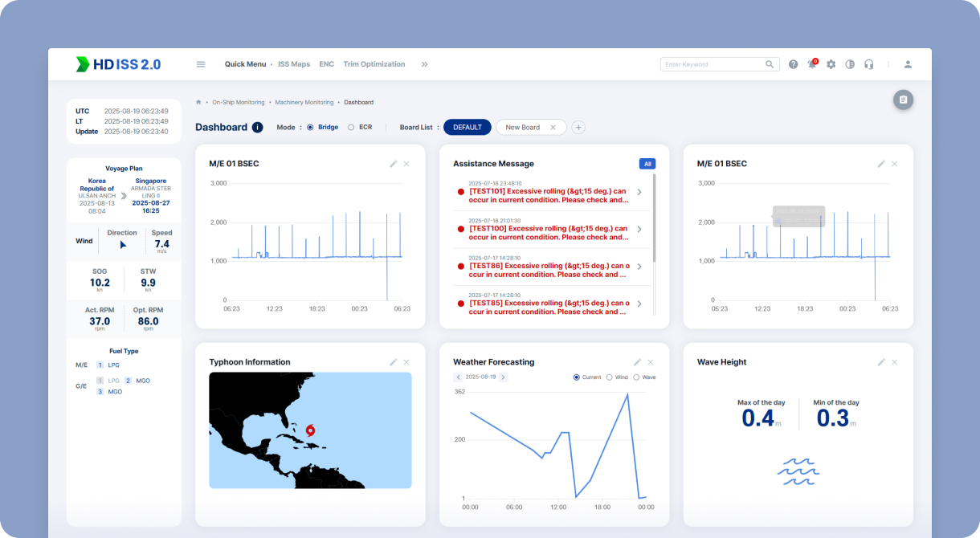Open the user profile icon
The image size is (980, 538).
[x=908, y=64]
